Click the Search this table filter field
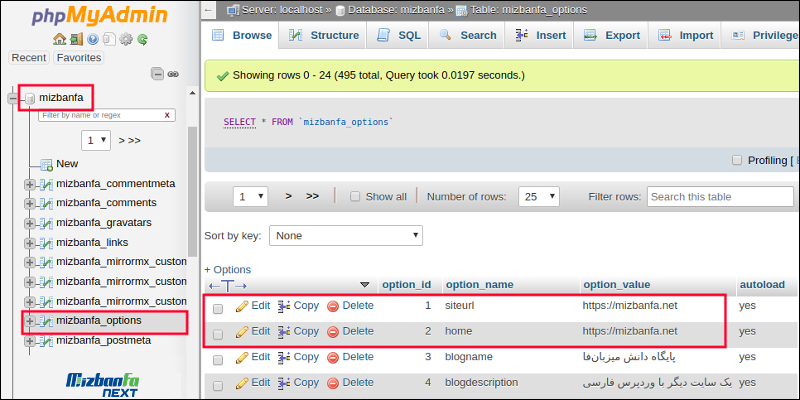 pos(720,196)
